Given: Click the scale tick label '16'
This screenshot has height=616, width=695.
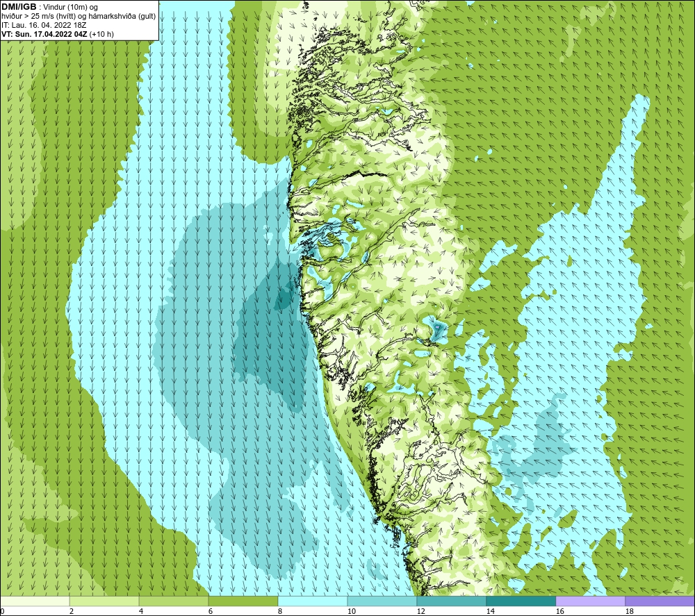Looking at the screenshot, I should (x=559, y=612).
